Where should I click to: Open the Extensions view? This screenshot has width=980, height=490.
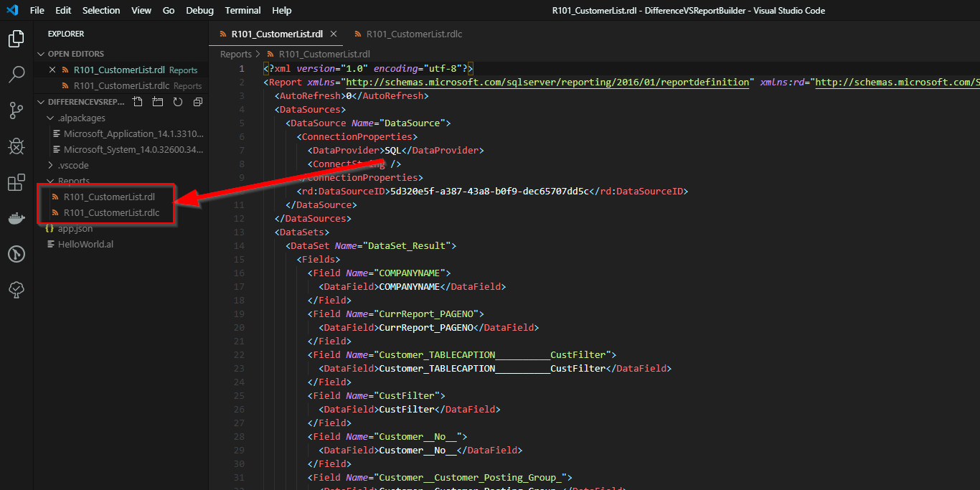(16, 182)
